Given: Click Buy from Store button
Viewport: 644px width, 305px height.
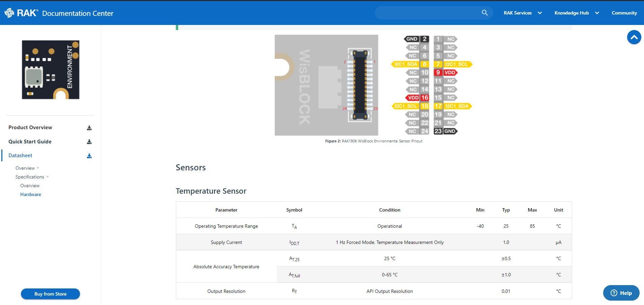Looking at the screenshot, I should [x=50, y=294].
